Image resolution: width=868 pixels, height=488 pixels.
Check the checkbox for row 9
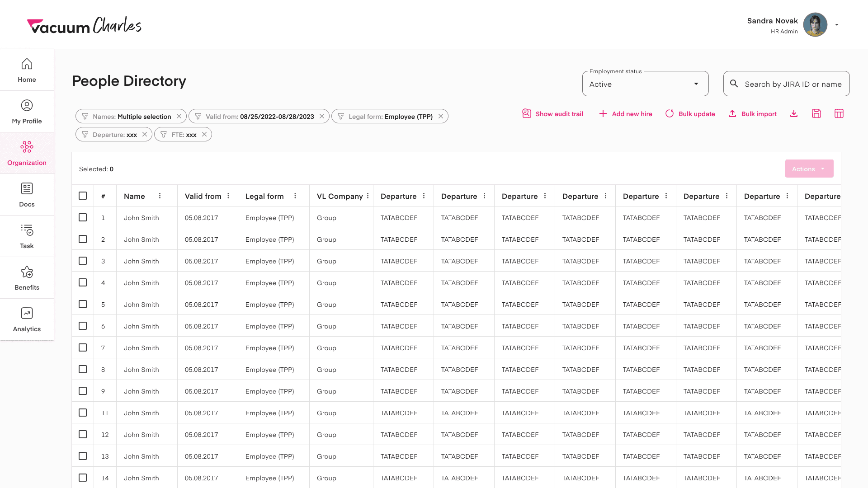coord(83,391)
